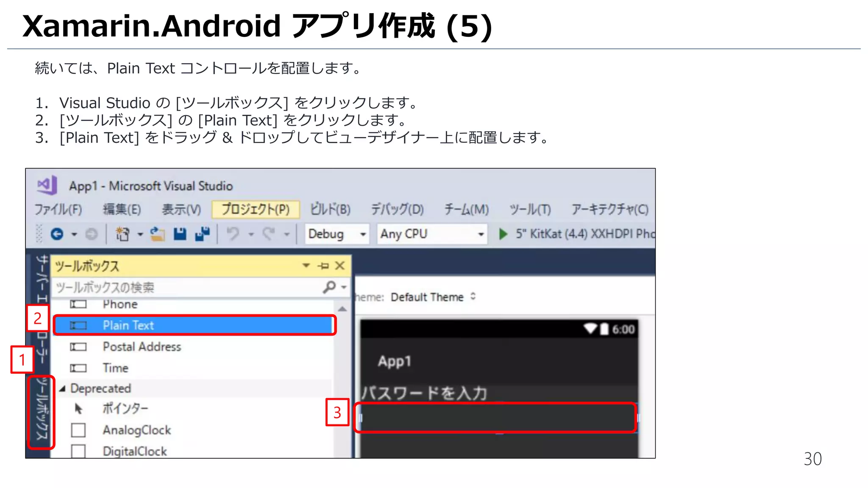Select DigitalClock label in toolbox
The image size is (868, 488).
point(135,451)
